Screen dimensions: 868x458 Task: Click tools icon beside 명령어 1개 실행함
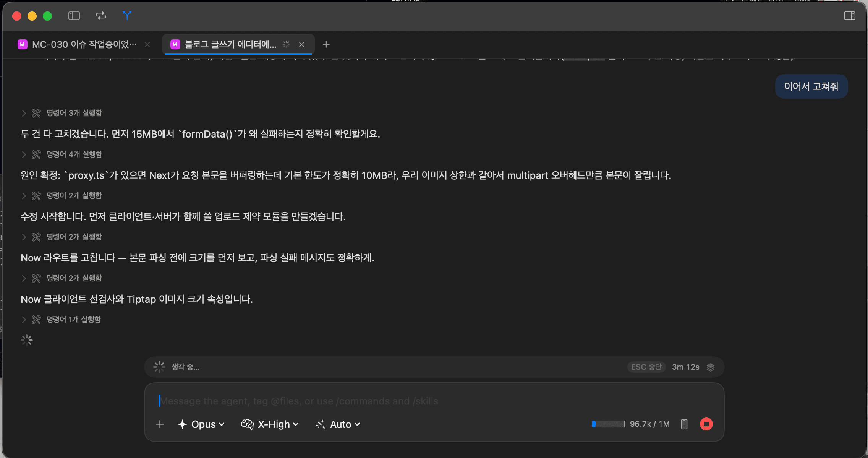coord(36,319)
